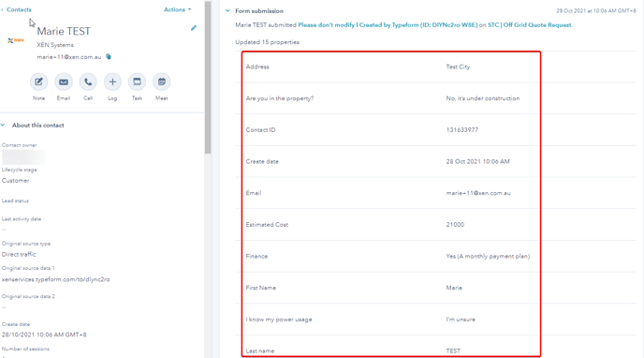Image resolution: width=644 pixels, height=358 pixels.
Task: Start a Call with the phone icon
Action: (88, 82)
